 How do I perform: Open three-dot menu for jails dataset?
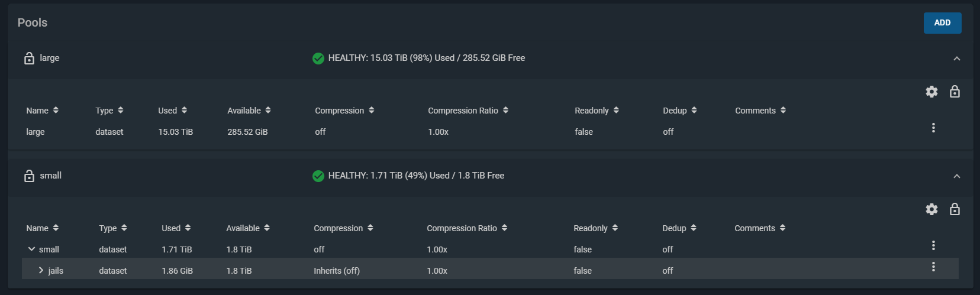click(x=933, y=267)
